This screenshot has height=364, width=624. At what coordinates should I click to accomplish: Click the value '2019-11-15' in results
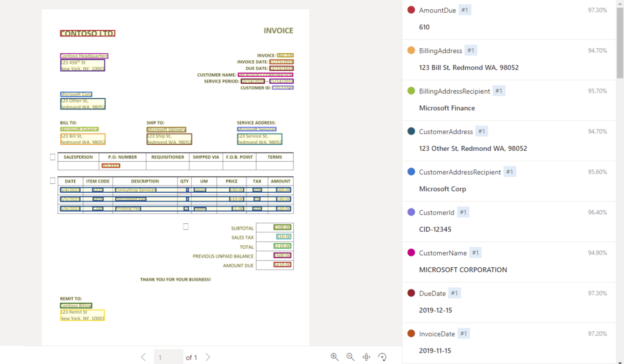click(x=435, y=351)
